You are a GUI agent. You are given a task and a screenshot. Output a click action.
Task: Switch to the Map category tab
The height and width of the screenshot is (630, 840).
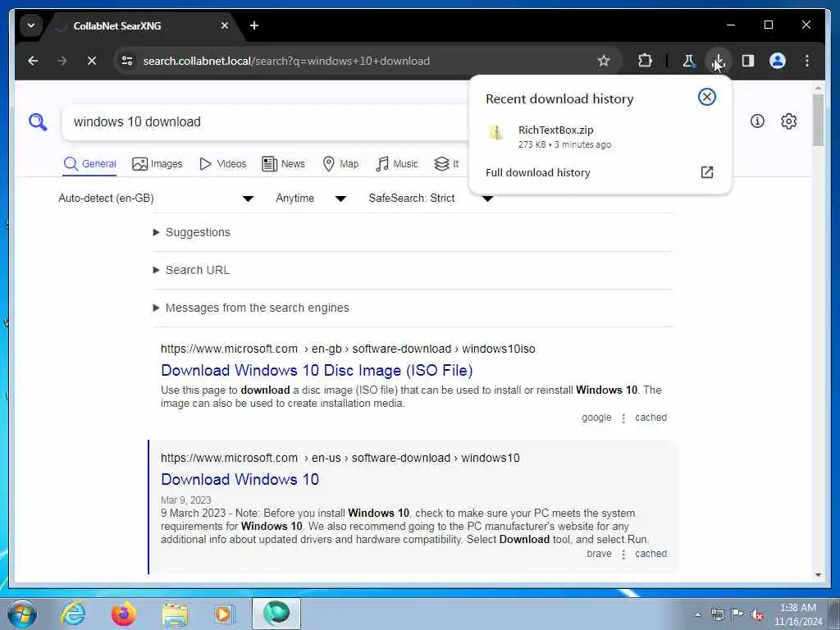pos(340,164)
